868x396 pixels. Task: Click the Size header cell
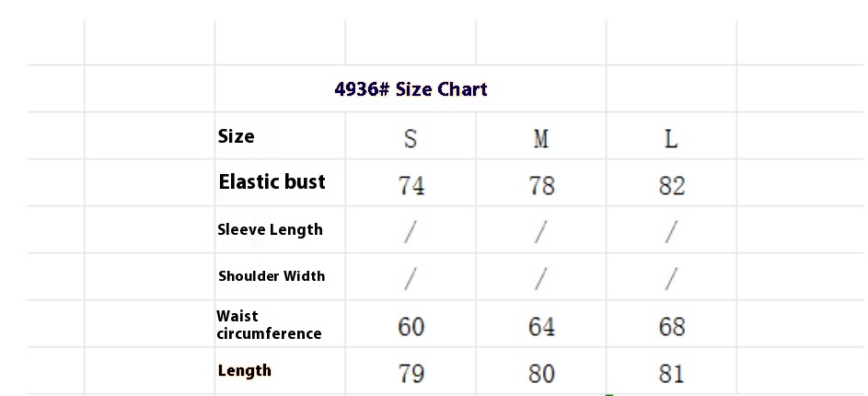(x=280, y=135)
